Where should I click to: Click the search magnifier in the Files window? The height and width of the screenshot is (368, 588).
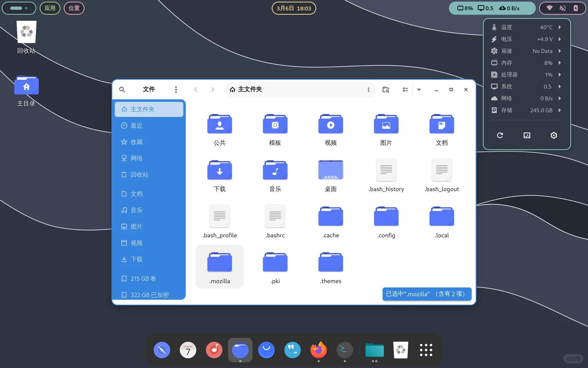point(122,89)
